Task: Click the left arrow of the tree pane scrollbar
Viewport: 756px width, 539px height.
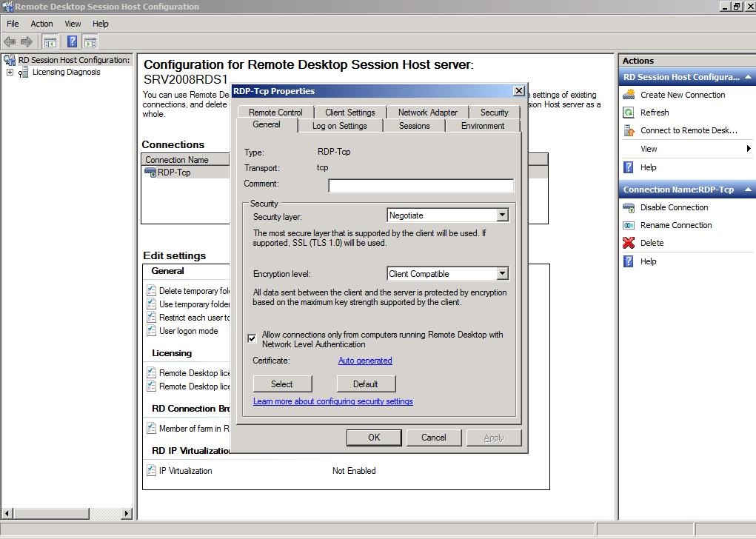Action: pos(7,513)
